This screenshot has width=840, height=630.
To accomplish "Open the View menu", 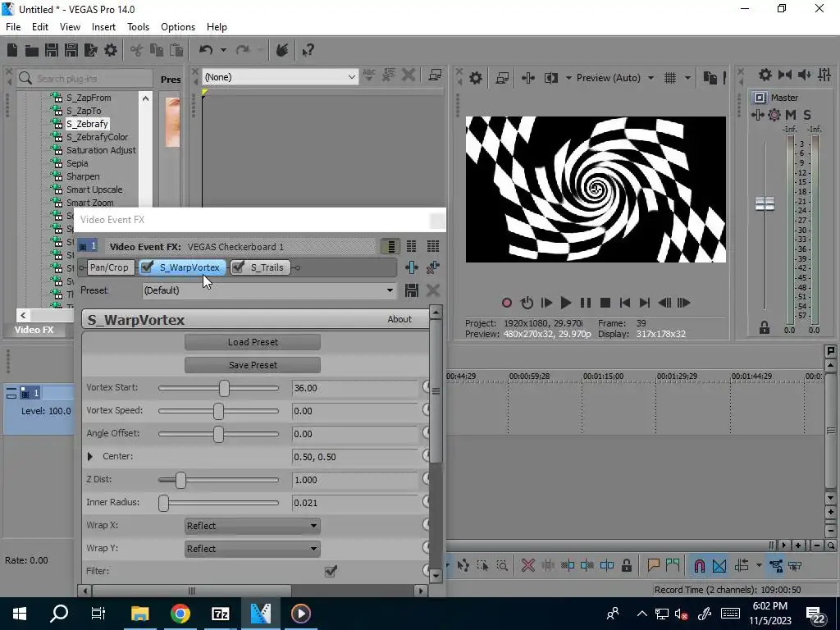I will [x=70, y=27].
